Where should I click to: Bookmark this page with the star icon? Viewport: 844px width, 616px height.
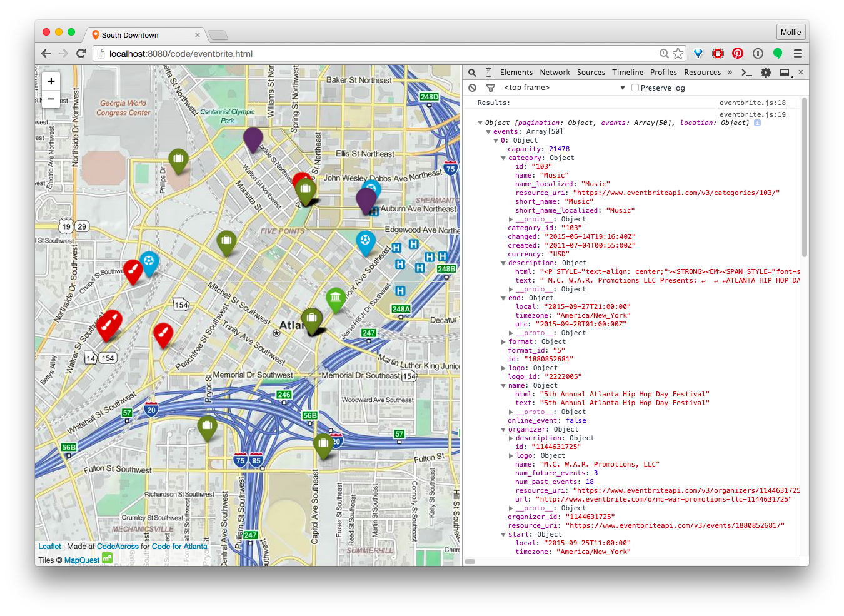point(678,54)
